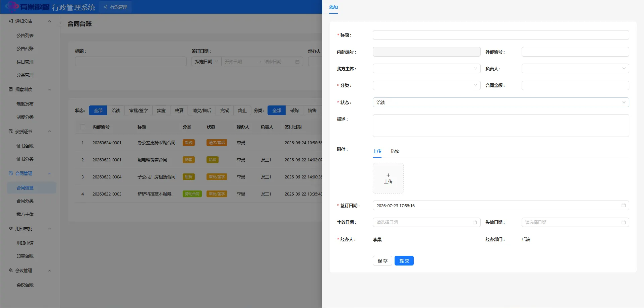Click the calendar icon in 失效日期 field
The height and width of the screenshot is (308, 644).
624,222
